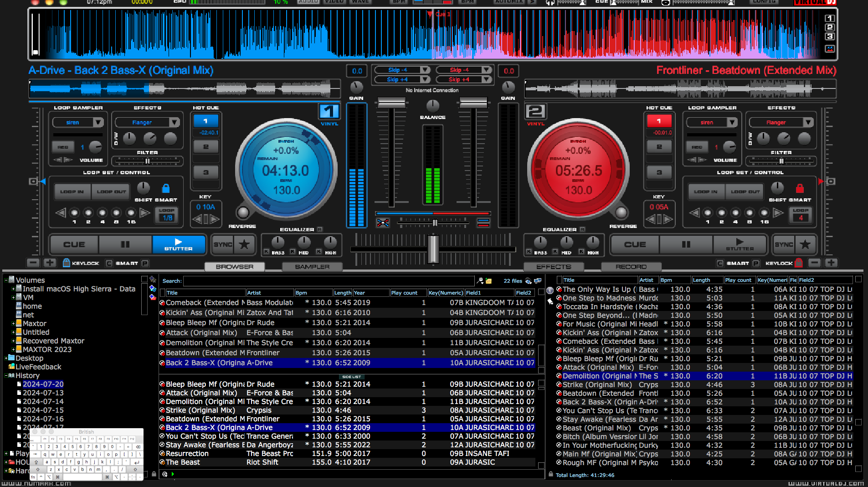Click the playlist lock icon at bottom left

pyautogui.click(x=154, y=474)
